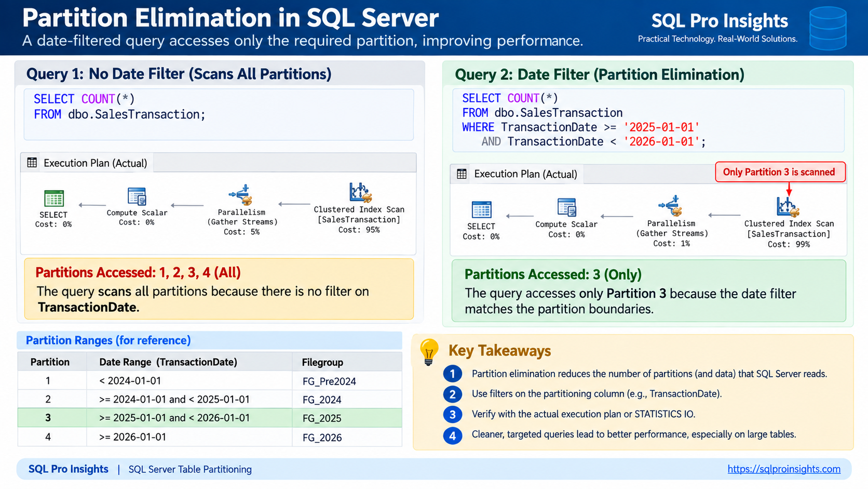Screen dimensions: 868x489
Task: Click the '>= 2026-01-01' date range cell
Action: tap(189, 437)
